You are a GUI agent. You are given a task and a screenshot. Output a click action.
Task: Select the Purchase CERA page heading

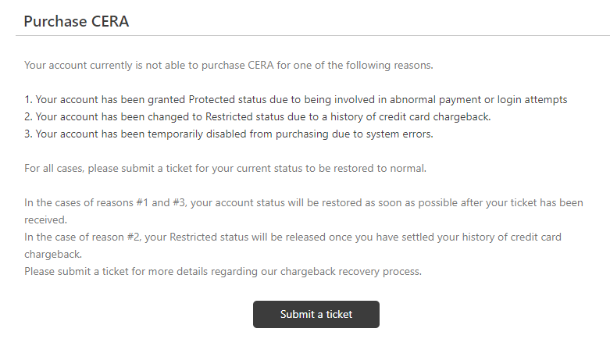click(77, 21)
